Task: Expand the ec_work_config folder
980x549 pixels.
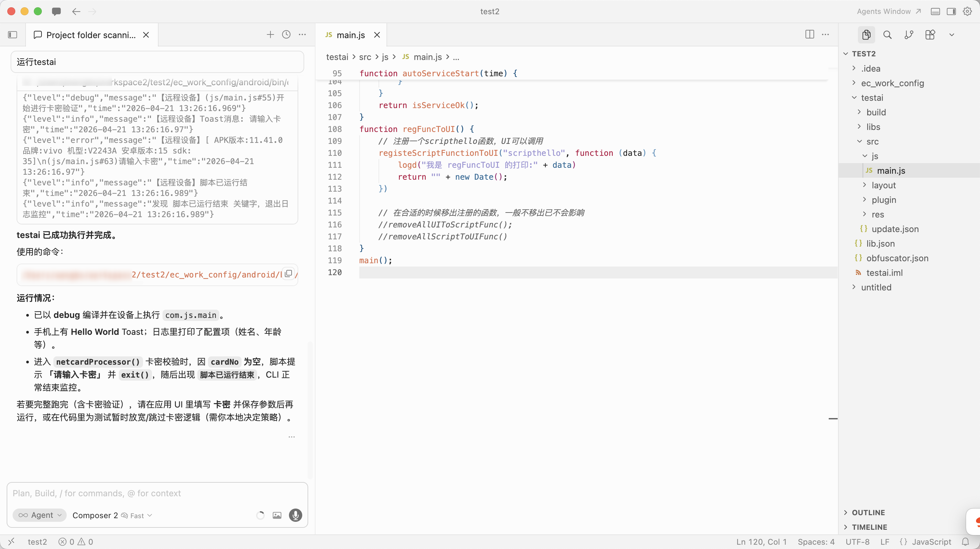Action: pyautogui.click(x=892, y=83)
